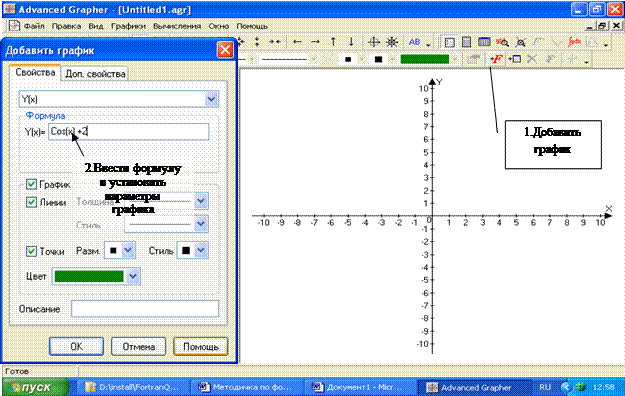Close the Добавить график dialog
Viewport: 625px width, 396px height.
(x=225, y=50)
